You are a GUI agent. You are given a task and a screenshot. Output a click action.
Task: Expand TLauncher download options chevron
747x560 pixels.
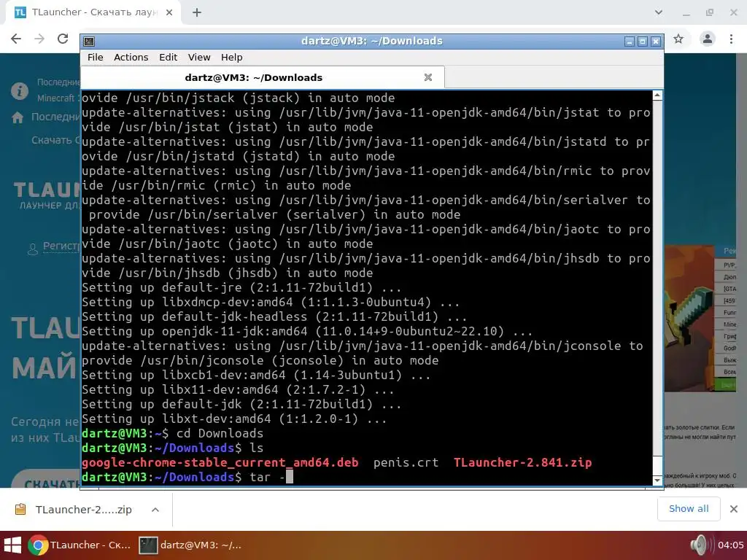point(155,510)
